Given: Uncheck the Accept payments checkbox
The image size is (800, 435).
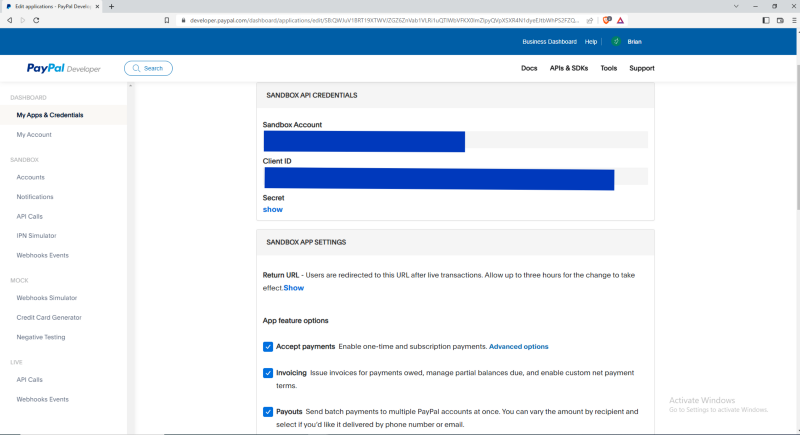Looking at the screenshot, I should [x=268, y=347].
